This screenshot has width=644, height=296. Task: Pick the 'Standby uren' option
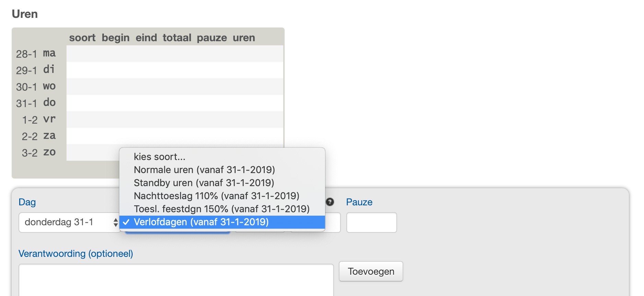(x=204, y=183)
